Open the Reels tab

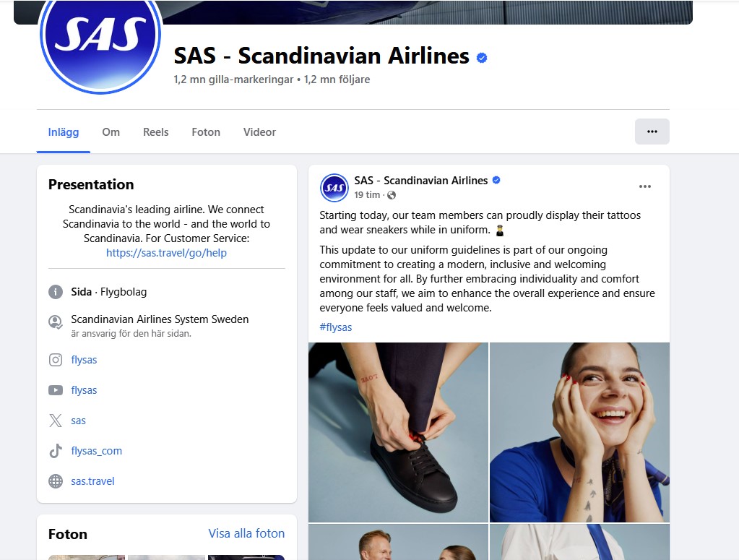click(155, 132)
